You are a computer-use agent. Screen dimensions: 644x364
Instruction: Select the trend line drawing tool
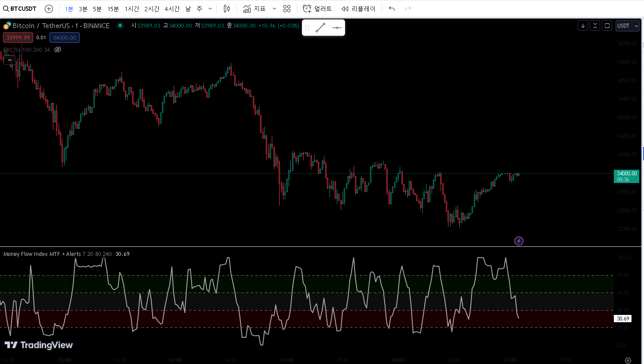320,28
